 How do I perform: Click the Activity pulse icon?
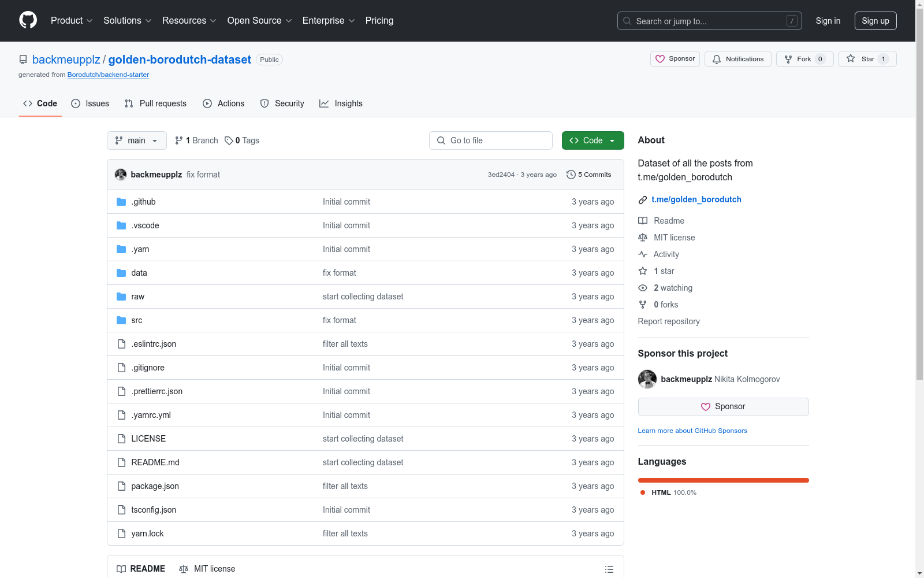point(643,254)
